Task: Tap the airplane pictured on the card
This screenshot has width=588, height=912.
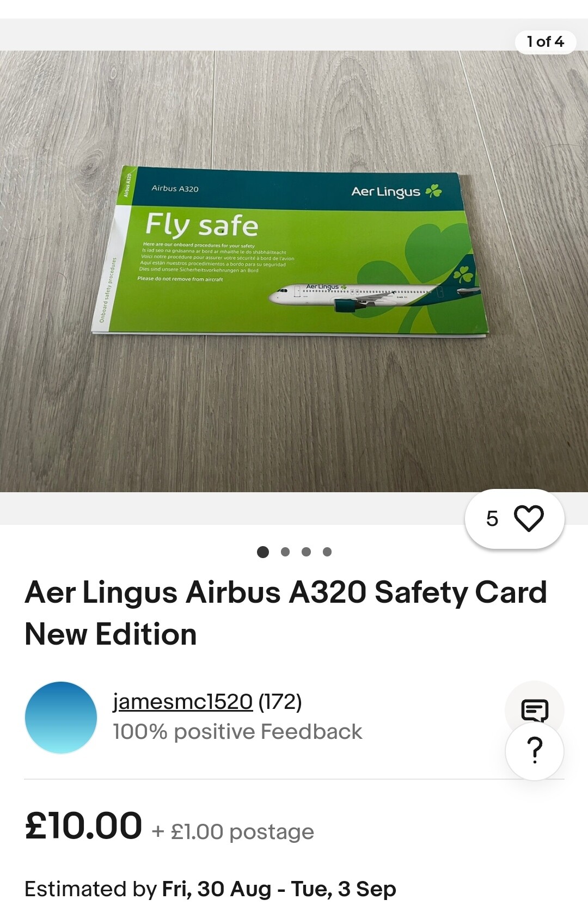Action: click(x=375, y=294)
